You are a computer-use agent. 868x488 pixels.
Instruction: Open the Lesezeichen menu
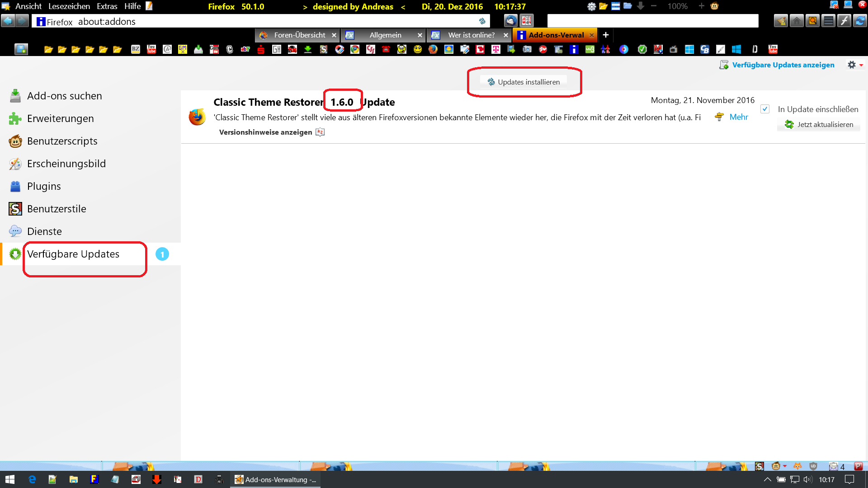(x=69, y=6)
